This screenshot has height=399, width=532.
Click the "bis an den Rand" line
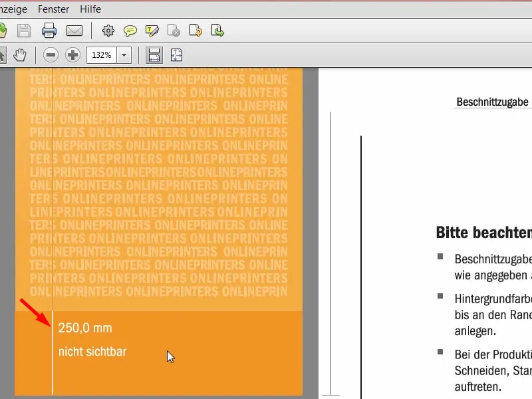[493, 315]
